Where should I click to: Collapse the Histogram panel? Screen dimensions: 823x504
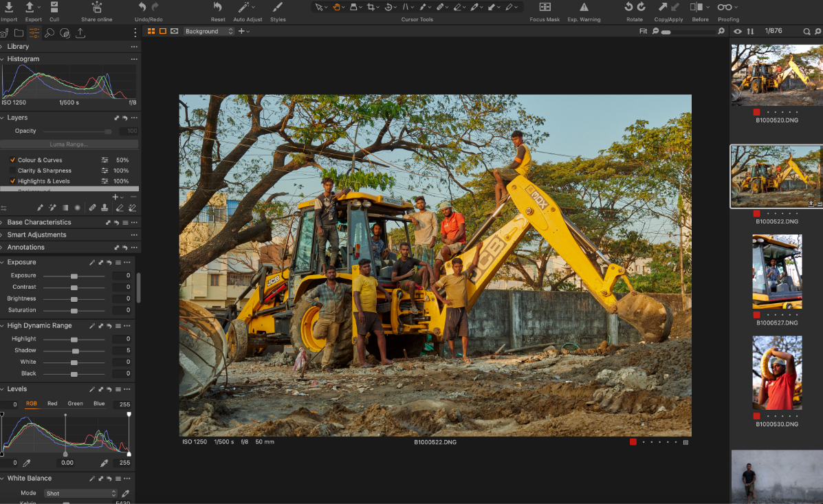point(3,59)
